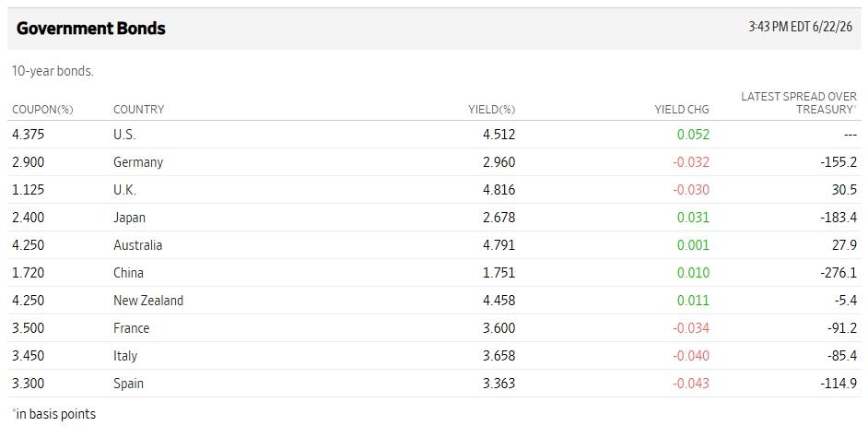This screenshot has height=426, width=868.
Task: Click U.S. yield value 4.512
Action: coord(499,135)
